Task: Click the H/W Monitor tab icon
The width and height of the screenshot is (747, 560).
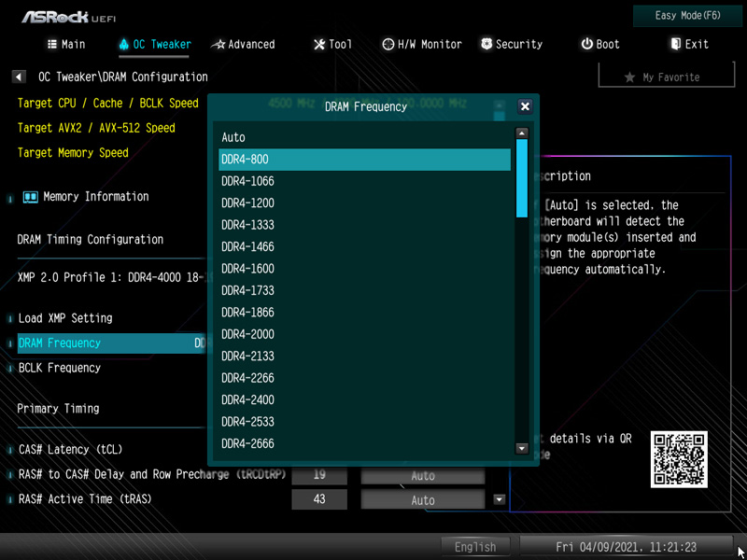Action: point(388,44)
